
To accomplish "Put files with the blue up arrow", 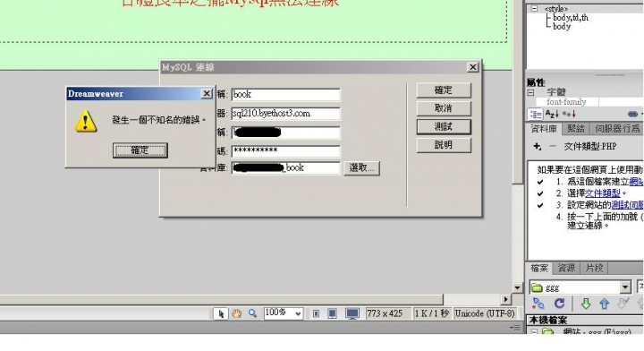I will (x=604, y=304).
